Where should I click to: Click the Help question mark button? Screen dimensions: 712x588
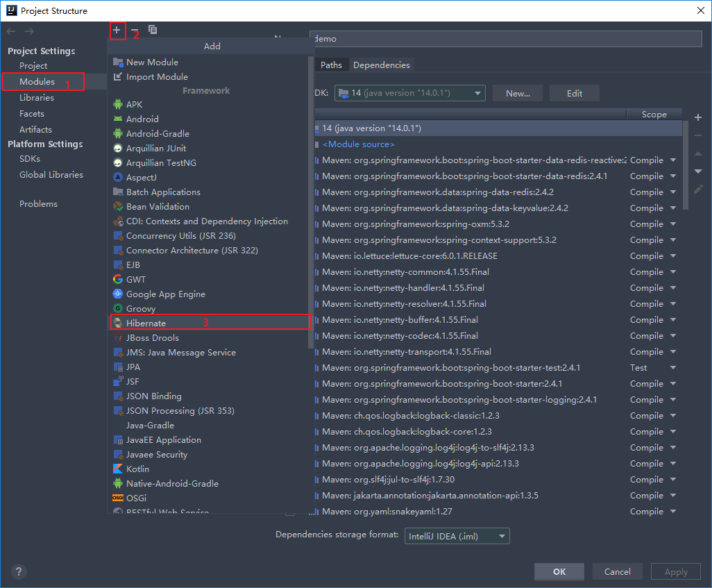19,571
